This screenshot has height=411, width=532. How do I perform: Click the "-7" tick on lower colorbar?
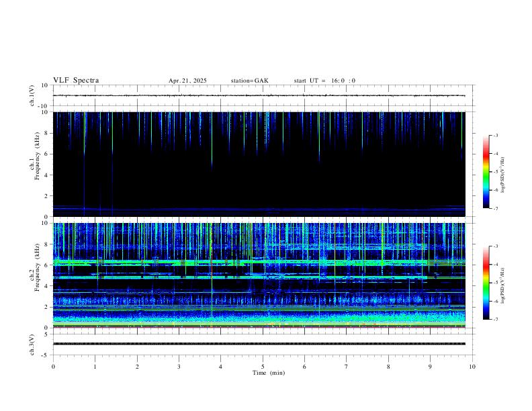coord(495,320)
